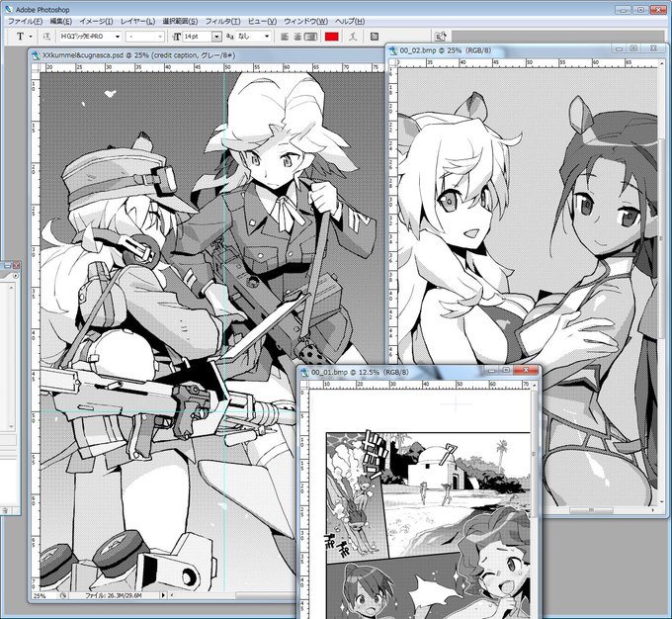Click the left palette scrollbar down arrow

12,427
